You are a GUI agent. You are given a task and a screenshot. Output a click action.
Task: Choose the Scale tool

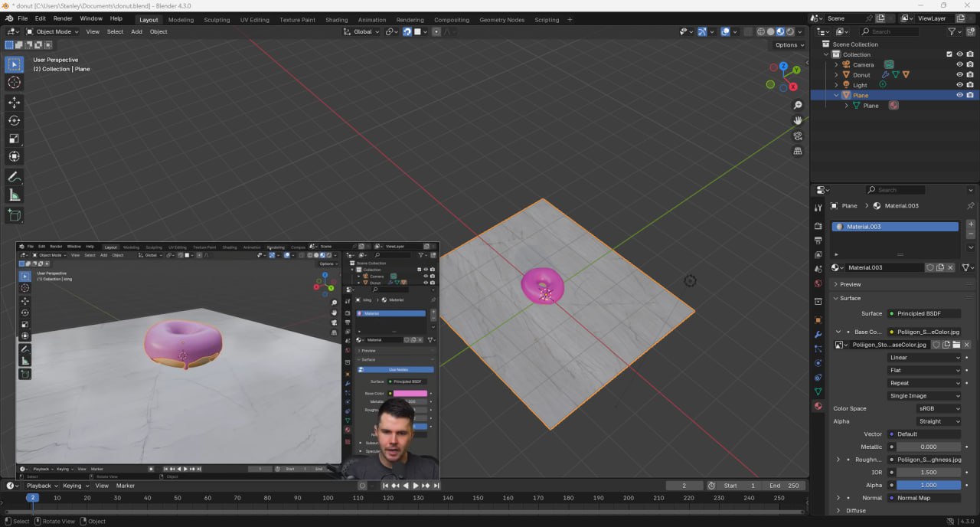14,139
